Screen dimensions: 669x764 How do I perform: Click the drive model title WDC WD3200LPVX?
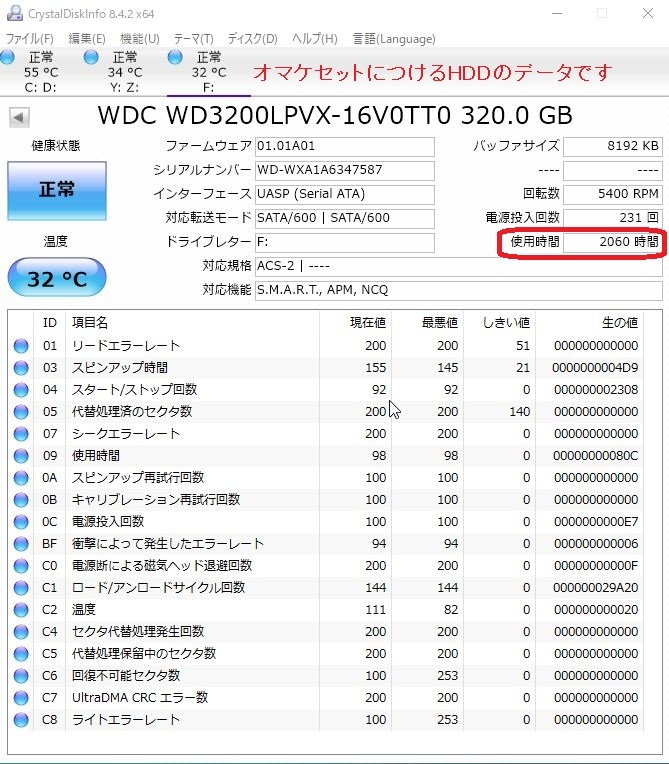tap(335, 116)
